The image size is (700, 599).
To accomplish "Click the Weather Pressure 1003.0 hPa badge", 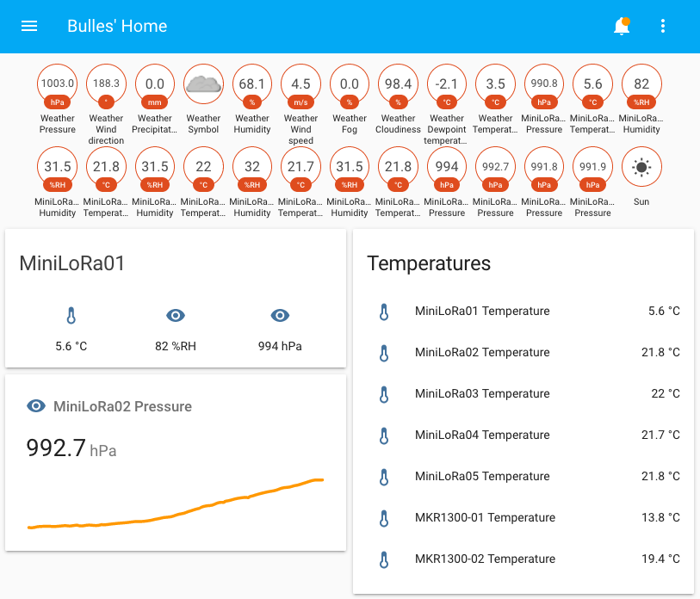I will click(x=57, y=86).
